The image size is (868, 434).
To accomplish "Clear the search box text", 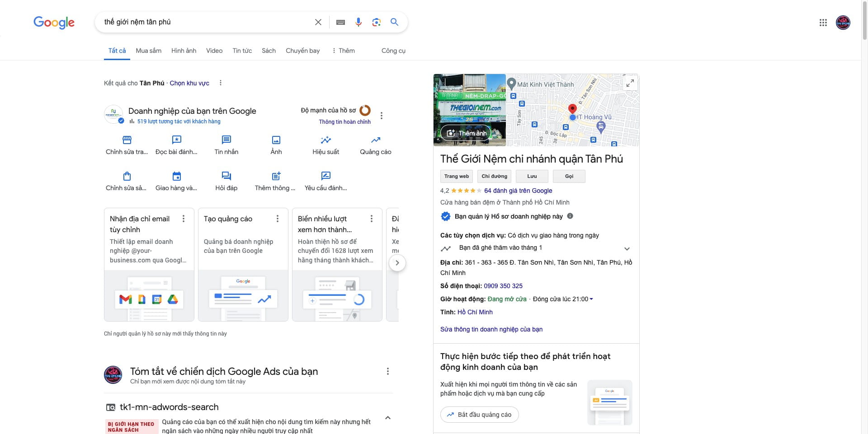I will [x=318, y=22].
